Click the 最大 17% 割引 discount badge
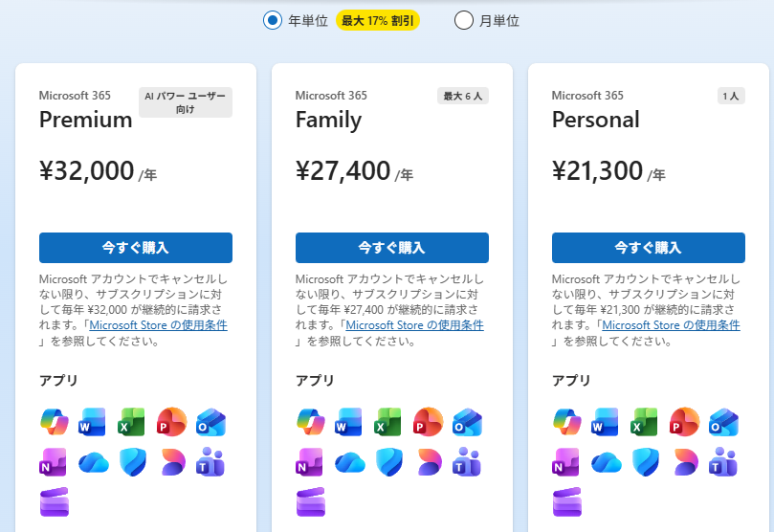This screenshot has width=774, height=532. (378, 20)
